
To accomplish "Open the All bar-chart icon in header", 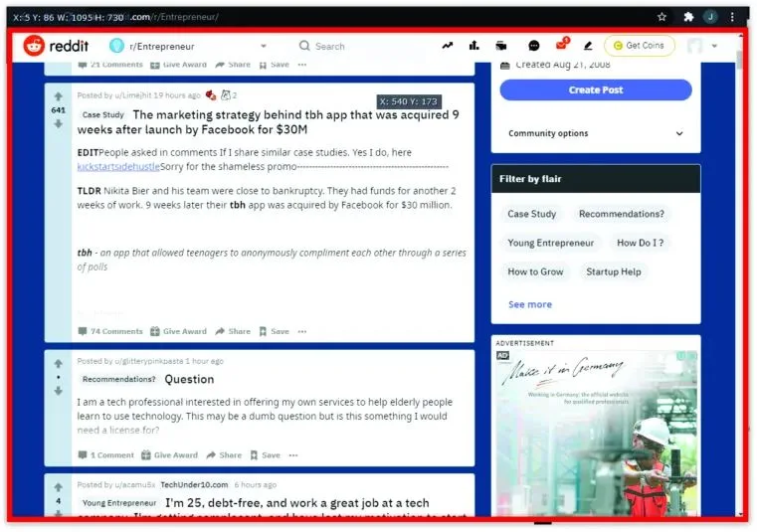I will 474,46.
